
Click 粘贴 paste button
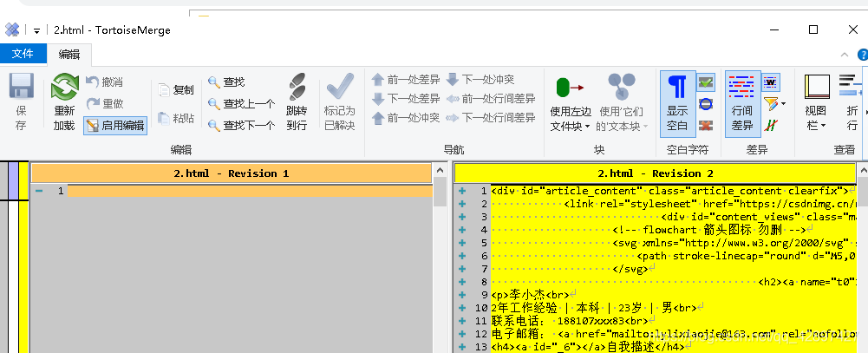click(x=176, y=118)
